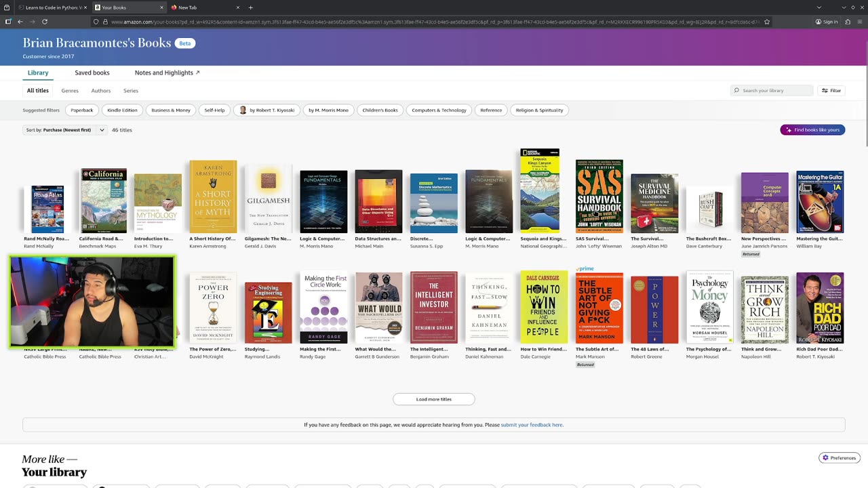The width and height of the screenshot is (868, 488).
Task: Open the Library tab
Action: (38, 73)
